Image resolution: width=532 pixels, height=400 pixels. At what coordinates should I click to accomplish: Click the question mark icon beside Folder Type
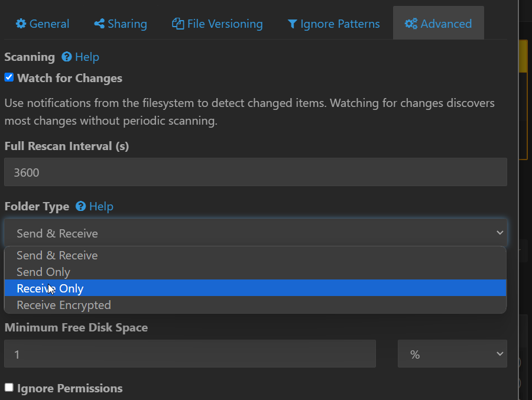pos(80,206)
